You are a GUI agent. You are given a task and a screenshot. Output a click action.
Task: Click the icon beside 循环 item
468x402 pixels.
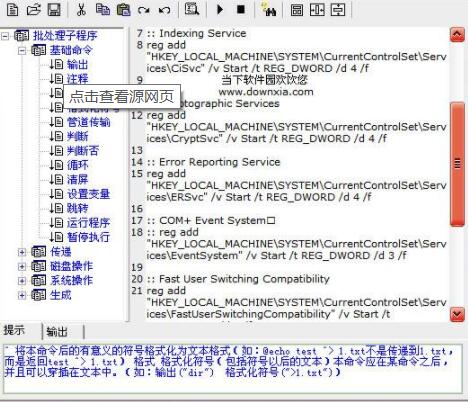pos(56,165)
